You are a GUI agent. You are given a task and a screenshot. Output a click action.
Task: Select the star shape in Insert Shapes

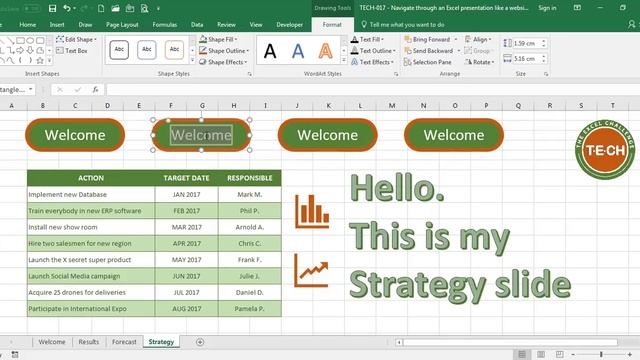coord(40,60)
